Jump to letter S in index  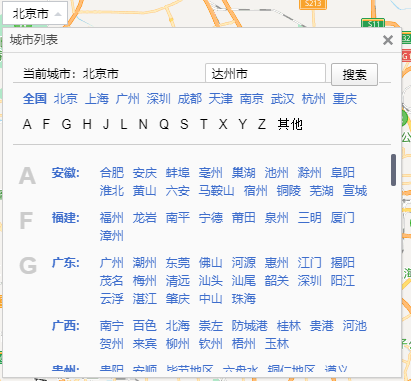pyautogui.click(x=184, y=124)
